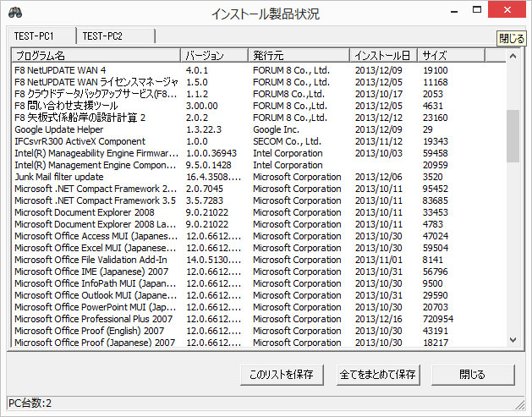Select Microsoft Office InfoPath MUI row

pos(259,283)
